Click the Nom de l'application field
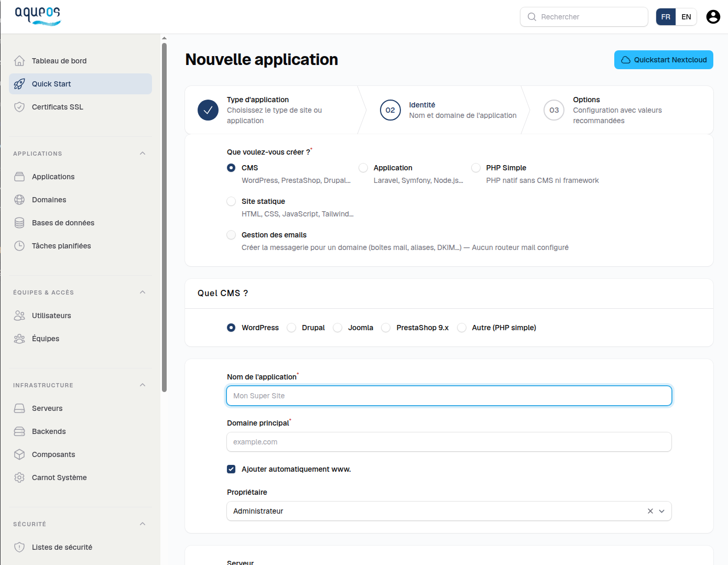 click(449, 396)
